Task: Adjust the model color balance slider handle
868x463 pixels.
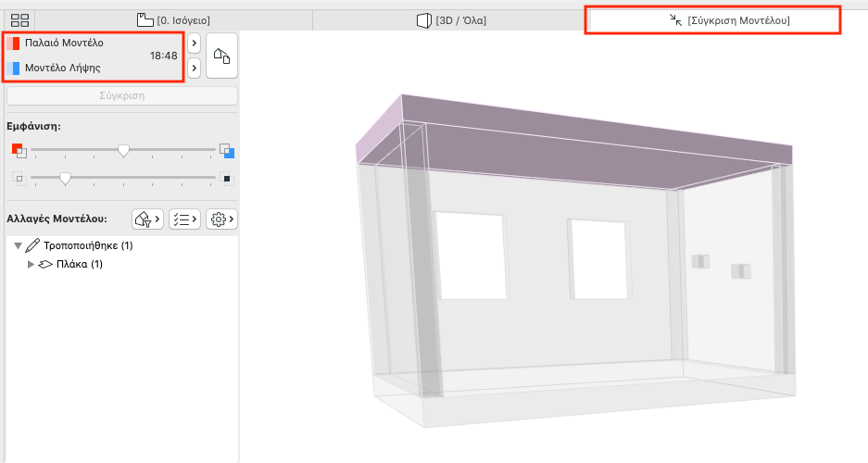Action: pos(123,150)
